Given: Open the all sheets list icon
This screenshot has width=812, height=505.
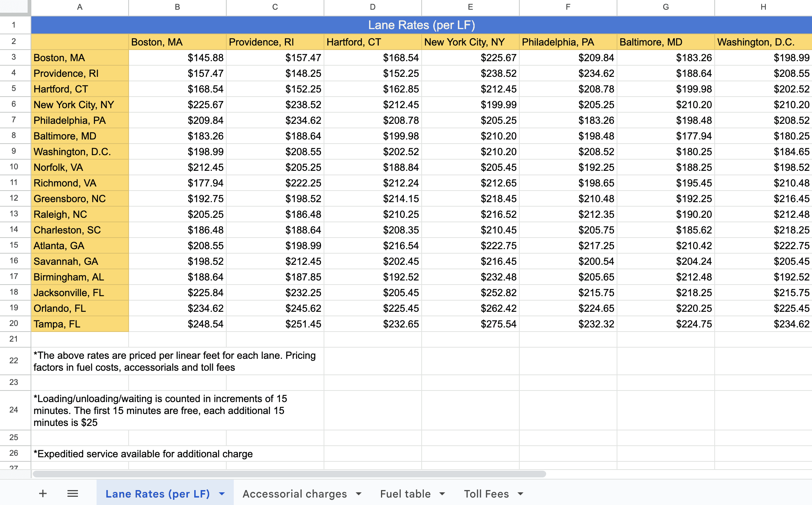Looking at the screenshot, I should tap(73, 494).
